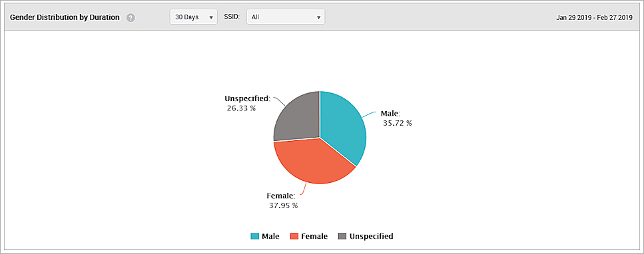This screenshot has height=254, width=644.
Task: Click the Male: 35.72 % data label
Action: (x=396, y=118)
